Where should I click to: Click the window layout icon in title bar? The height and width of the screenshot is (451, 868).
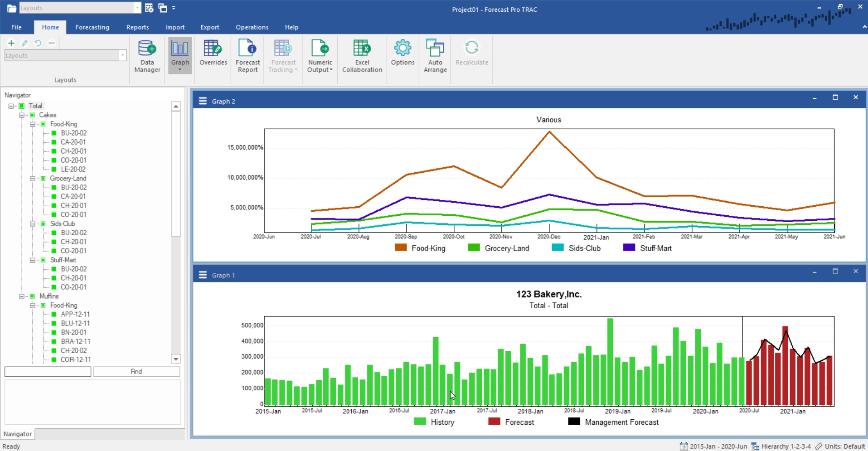163,8
